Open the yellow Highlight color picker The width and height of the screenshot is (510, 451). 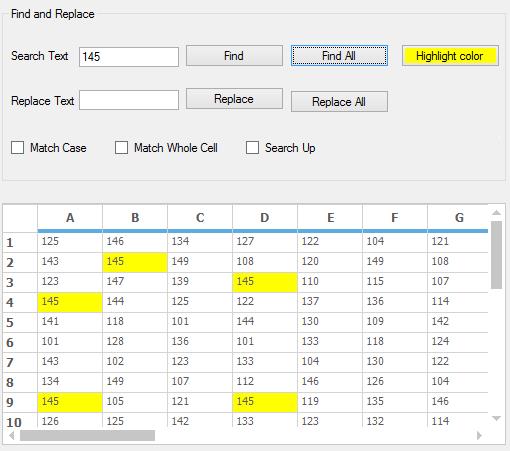tap(450, 56)
